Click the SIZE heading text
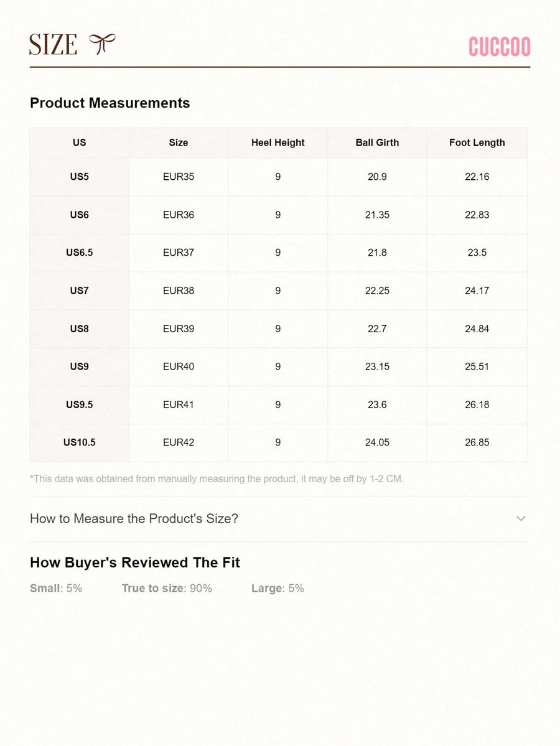560x746 pixels. point(53,45)
